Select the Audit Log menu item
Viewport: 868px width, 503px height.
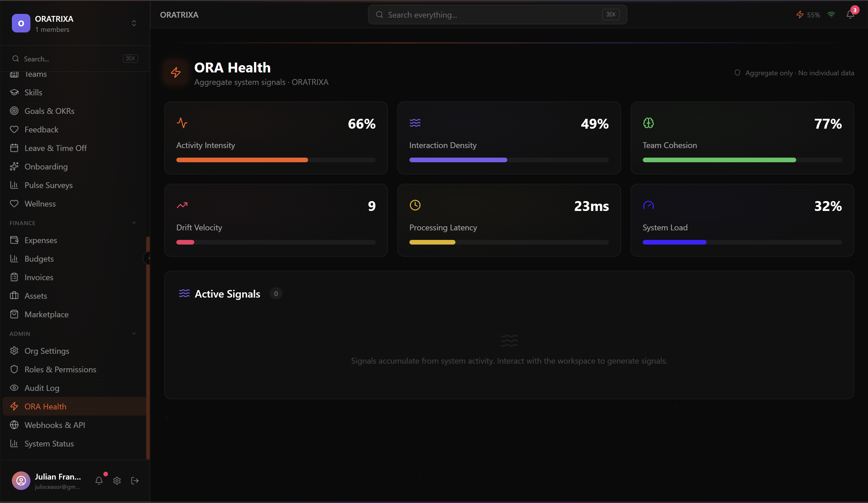[74, 388]
